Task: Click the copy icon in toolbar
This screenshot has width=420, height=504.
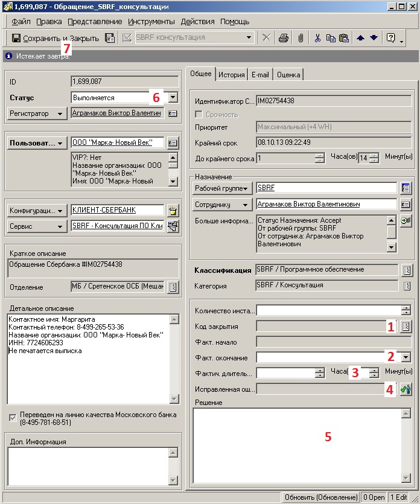Action: tap(330, 38)
